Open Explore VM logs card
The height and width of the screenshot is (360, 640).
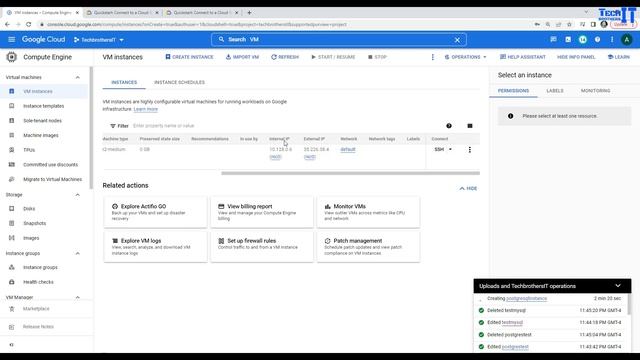[155, 247]
